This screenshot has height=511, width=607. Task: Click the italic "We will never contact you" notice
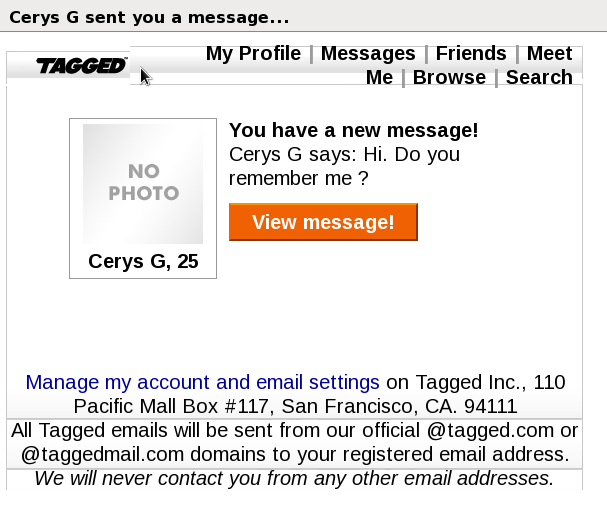click(x=294, y=478)
